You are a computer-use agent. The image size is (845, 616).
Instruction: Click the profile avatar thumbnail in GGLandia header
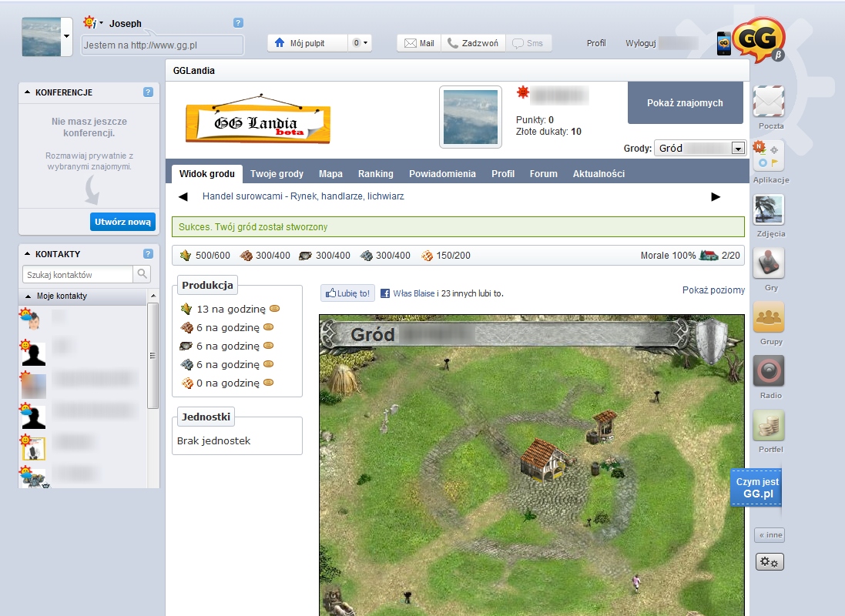pos(471,117)
